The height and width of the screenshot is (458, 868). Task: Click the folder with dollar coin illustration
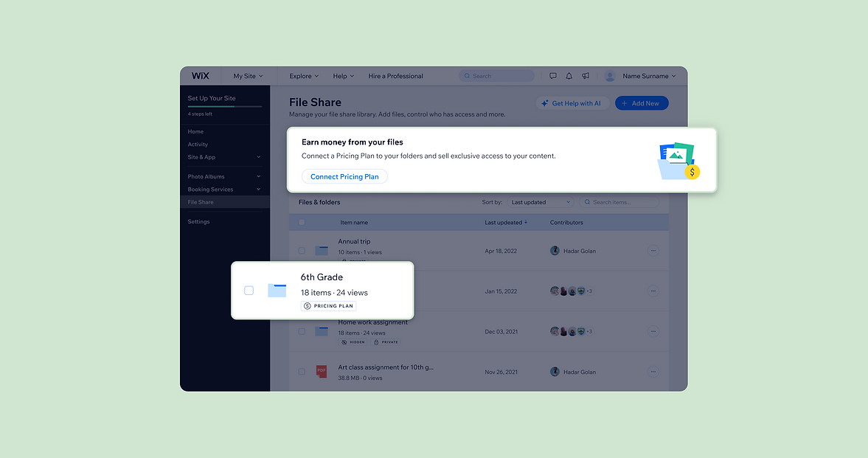tap(678, 162)
